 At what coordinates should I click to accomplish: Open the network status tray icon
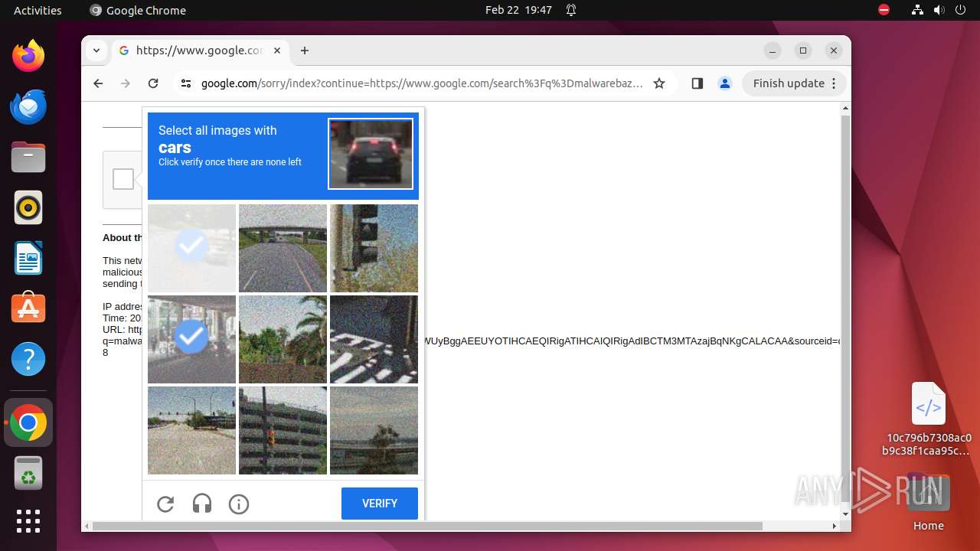coord(917,10)
